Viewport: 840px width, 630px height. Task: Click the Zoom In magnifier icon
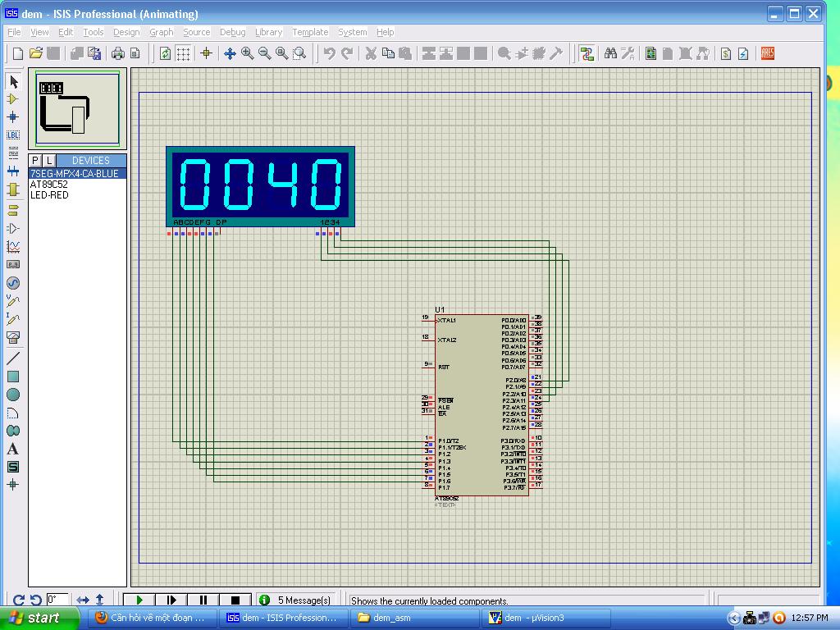coord(247,53)
